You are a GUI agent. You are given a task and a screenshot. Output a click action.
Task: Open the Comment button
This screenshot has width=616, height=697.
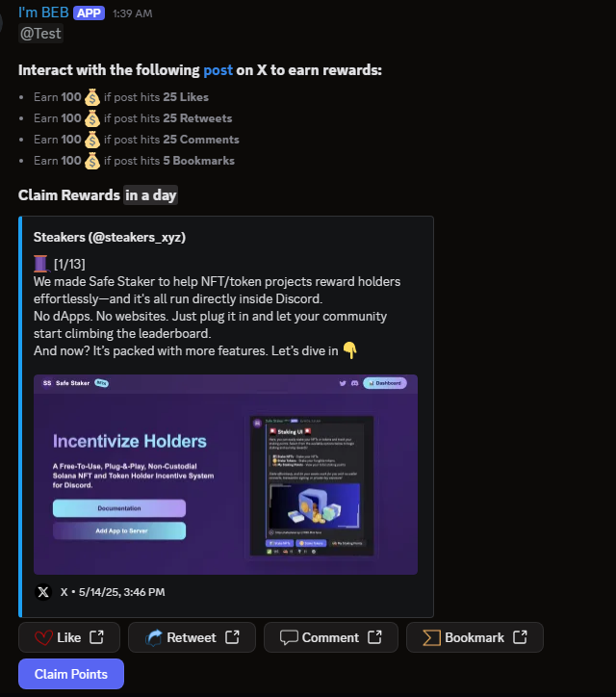[x=331, y=637]
